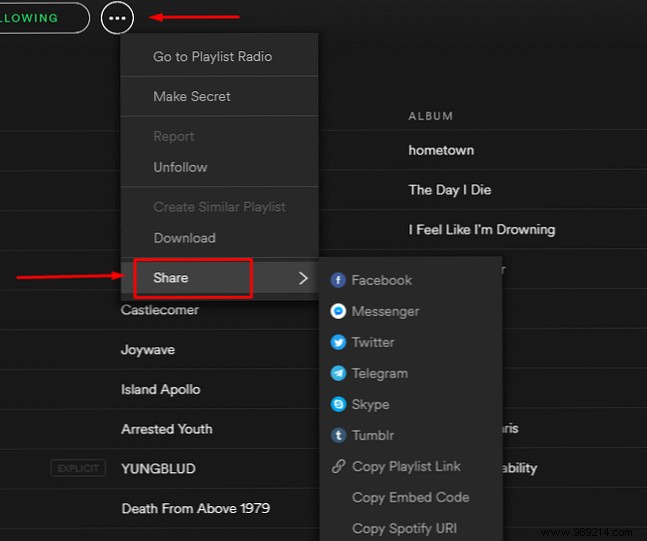Toggle the Following button
The height and width of the screenshot is (541, 647).
coord(43,18)
